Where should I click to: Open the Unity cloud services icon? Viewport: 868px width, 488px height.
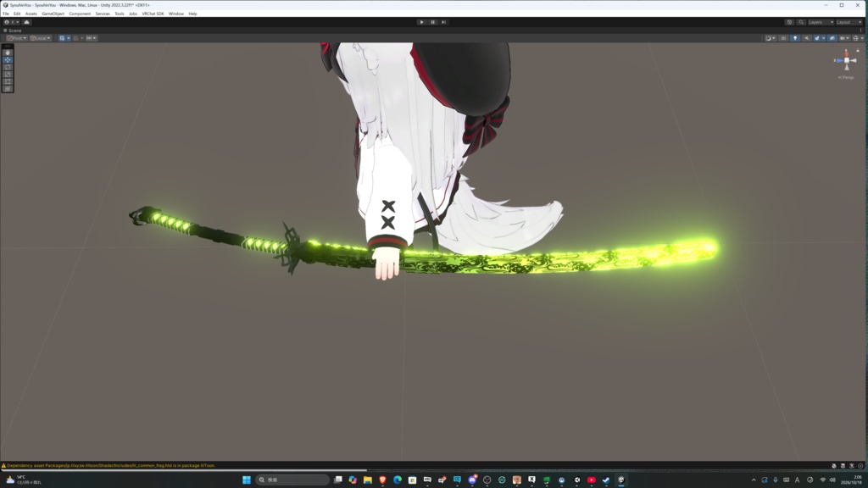click(26, 22)
